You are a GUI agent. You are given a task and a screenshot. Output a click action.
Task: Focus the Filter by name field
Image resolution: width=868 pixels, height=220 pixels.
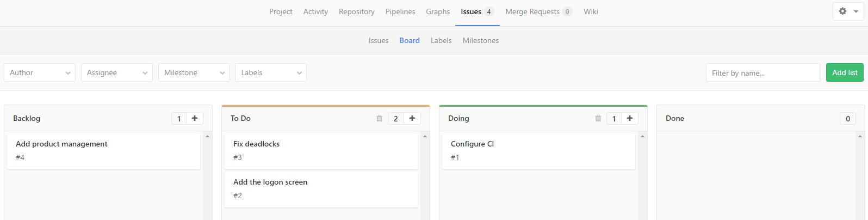(762, 72)
